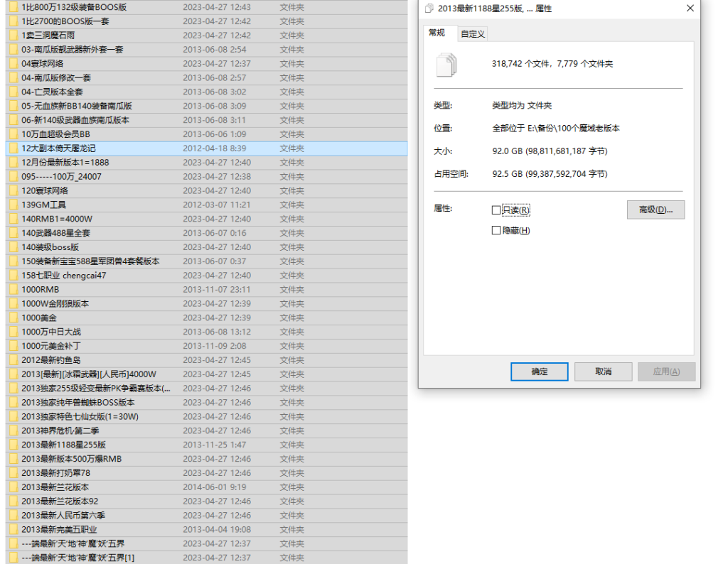
Task: Click folder icon for 1000RMB
Action: point(14,290)
